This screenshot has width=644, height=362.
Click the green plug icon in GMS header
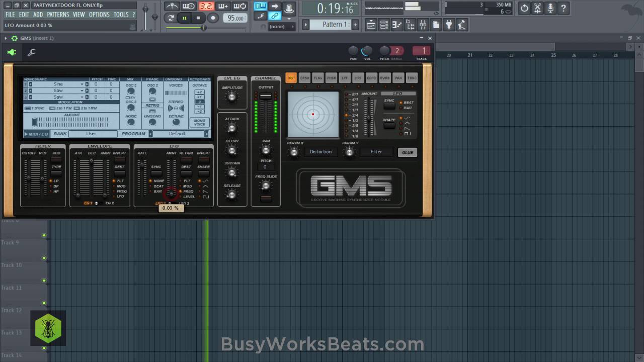click(12, 52)
